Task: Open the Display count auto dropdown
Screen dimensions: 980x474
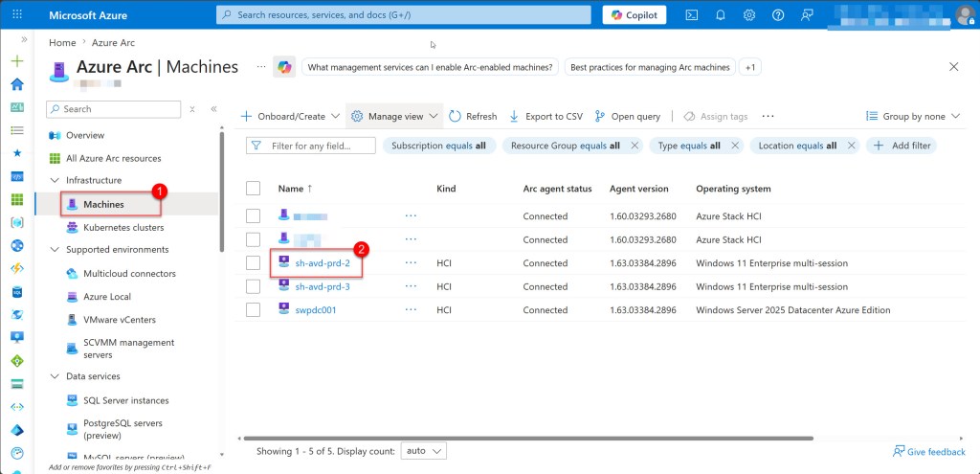Action: 424,450
